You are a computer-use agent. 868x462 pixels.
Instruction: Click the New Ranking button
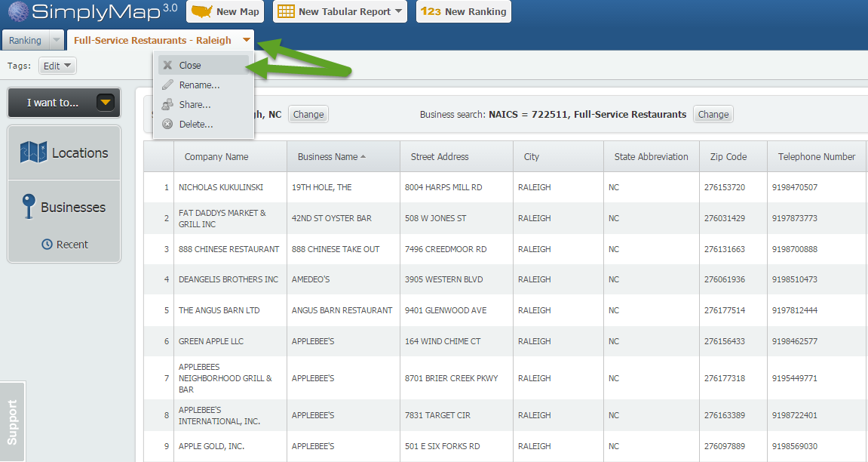(463, 11)
